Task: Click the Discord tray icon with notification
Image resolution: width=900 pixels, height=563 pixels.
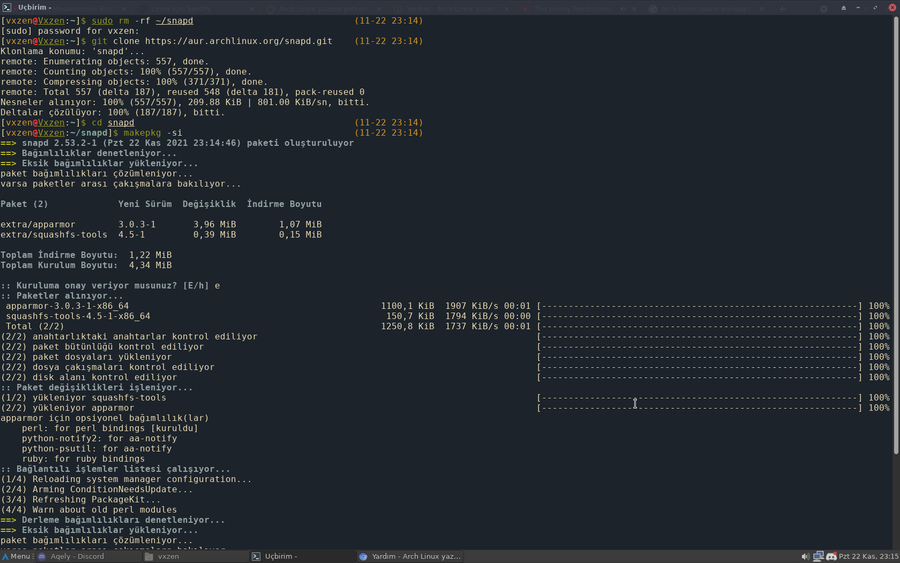Action: click(x=831, y=556)
